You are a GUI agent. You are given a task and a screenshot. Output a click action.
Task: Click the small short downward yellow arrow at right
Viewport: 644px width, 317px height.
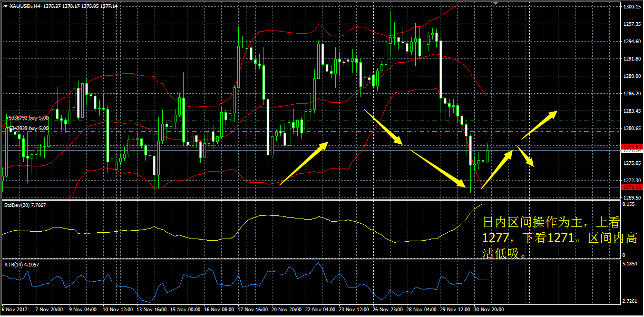(x=525, y=156)
